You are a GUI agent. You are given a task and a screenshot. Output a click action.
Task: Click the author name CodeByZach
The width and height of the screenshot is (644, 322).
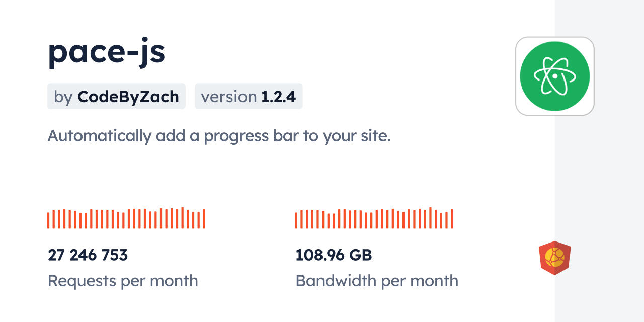[128, 96]
